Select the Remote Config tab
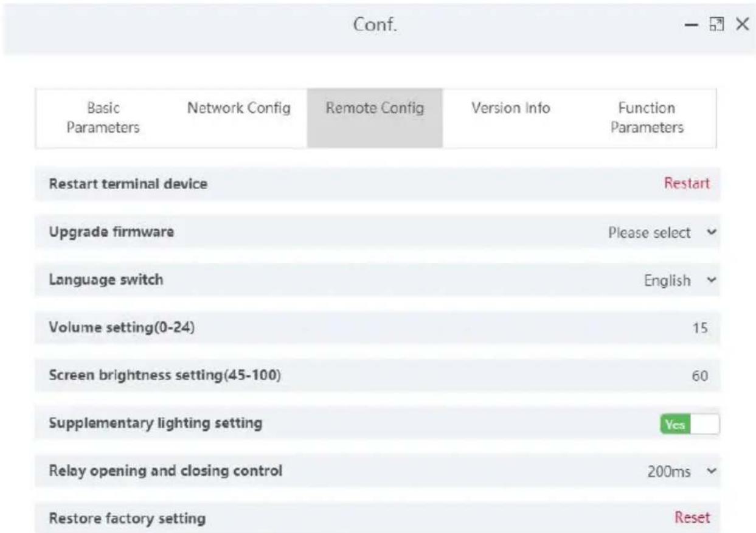The width and height of the screenshot is (756, 533). [x=375, y=118]
